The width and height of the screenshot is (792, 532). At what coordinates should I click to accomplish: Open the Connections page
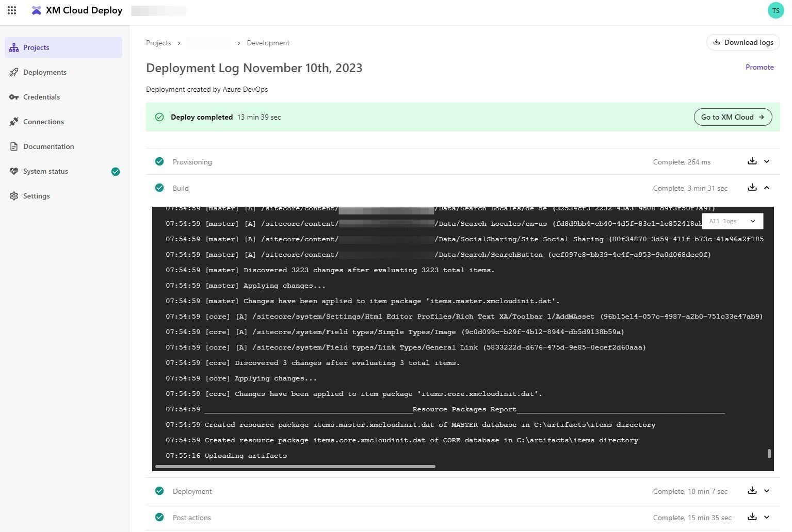click(63, 122)
